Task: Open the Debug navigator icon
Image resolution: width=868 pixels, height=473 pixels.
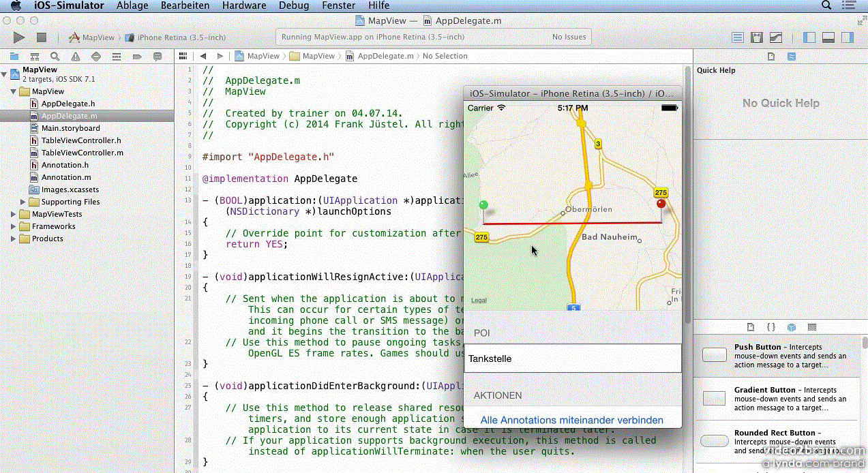Action: (117, 57)
